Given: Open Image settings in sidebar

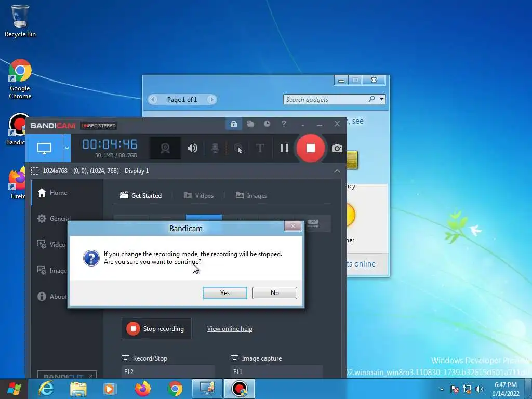Looking at the screenshot, I should tap(51, 270).
